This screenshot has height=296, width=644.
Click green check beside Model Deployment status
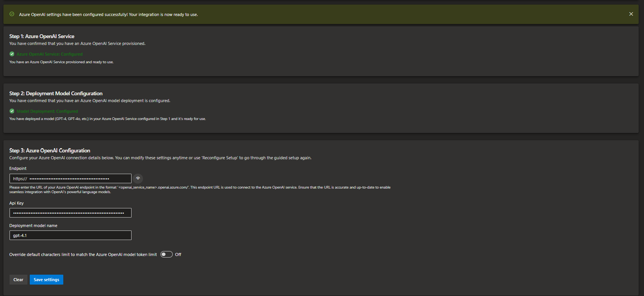pos(12,111)
